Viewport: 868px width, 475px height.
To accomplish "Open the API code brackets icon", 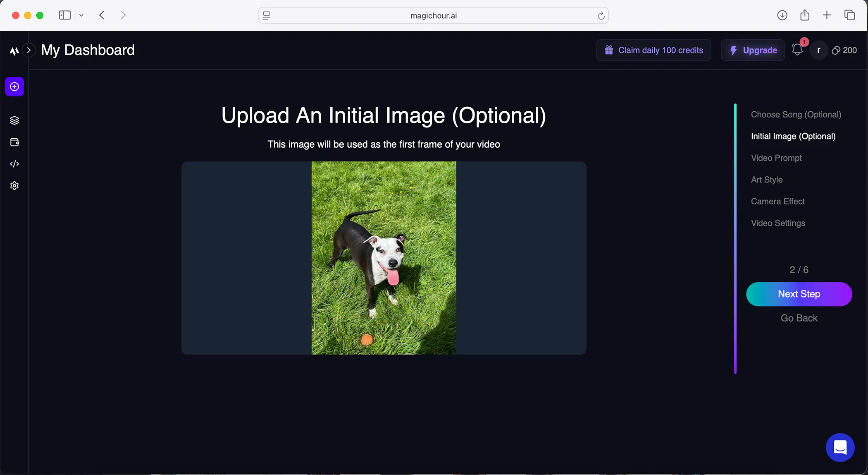I will click(14, 164).
